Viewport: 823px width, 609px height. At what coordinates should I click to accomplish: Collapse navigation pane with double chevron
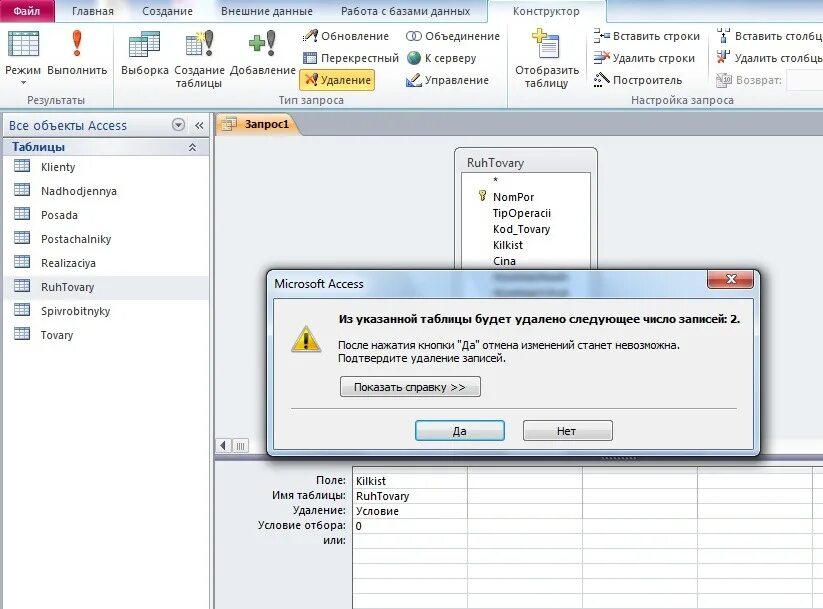(x=199, y=125)
